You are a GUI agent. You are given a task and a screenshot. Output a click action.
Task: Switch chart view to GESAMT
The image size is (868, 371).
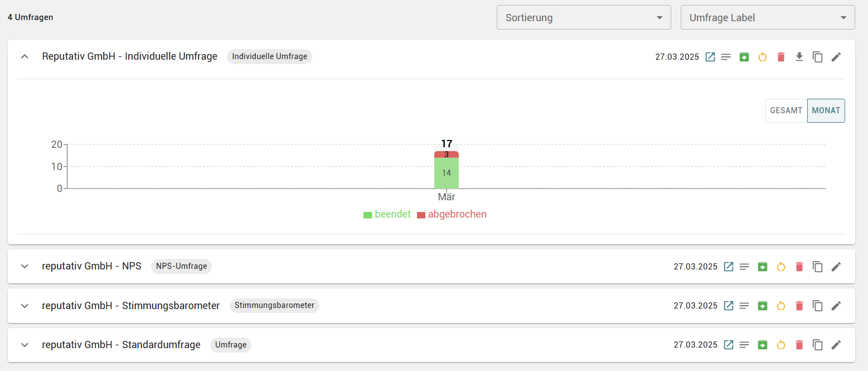tap(786, 110)
